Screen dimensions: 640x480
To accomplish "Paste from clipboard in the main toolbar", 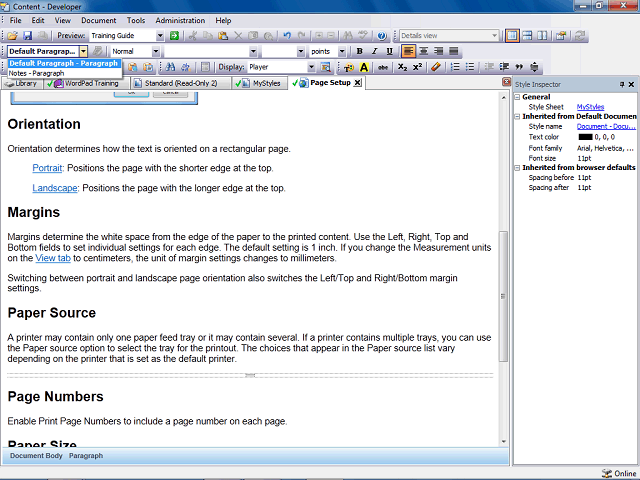I will pos(223,36).
